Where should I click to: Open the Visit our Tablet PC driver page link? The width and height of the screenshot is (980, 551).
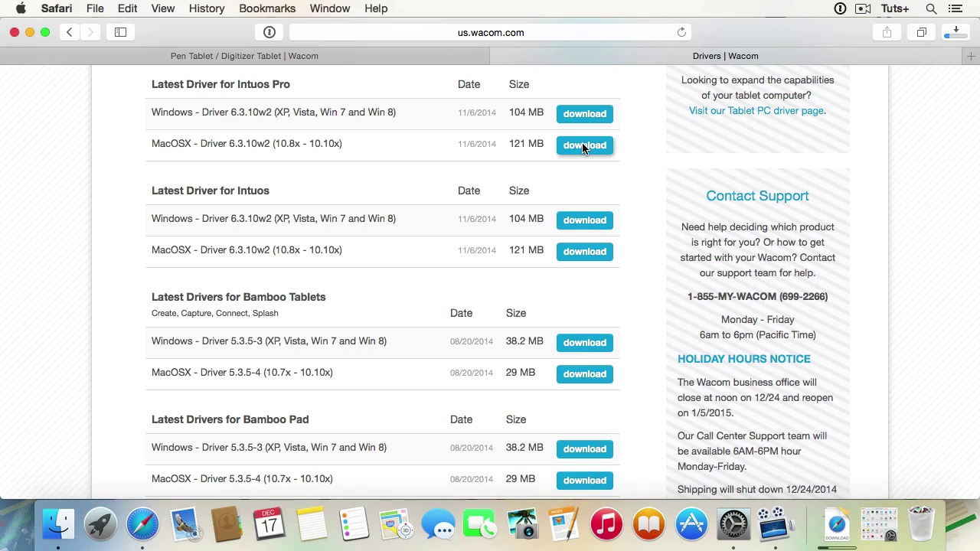click(756, 111)
